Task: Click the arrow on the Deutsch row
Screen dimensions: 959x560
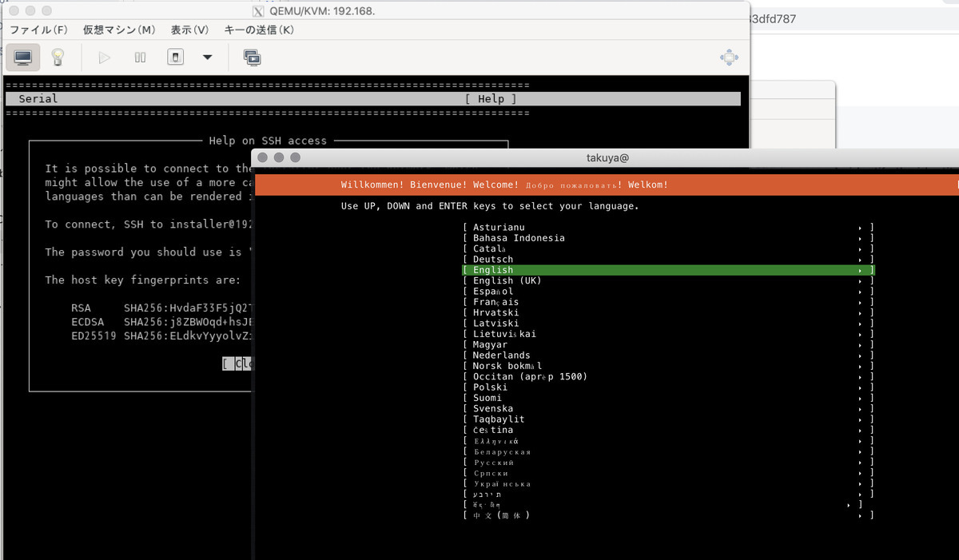Action: tap(861, 260)
